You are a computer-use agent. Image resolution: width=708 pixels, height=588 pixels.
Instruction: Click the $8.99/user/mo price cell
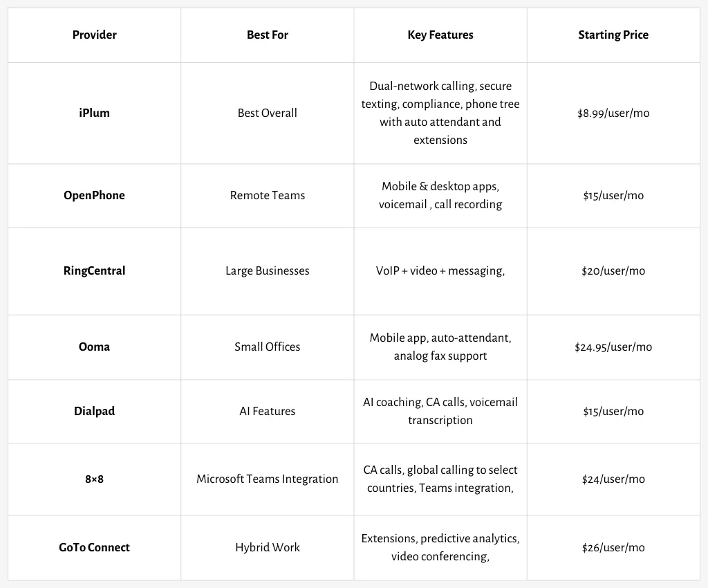pyautogui.click(x=613, y=113)
